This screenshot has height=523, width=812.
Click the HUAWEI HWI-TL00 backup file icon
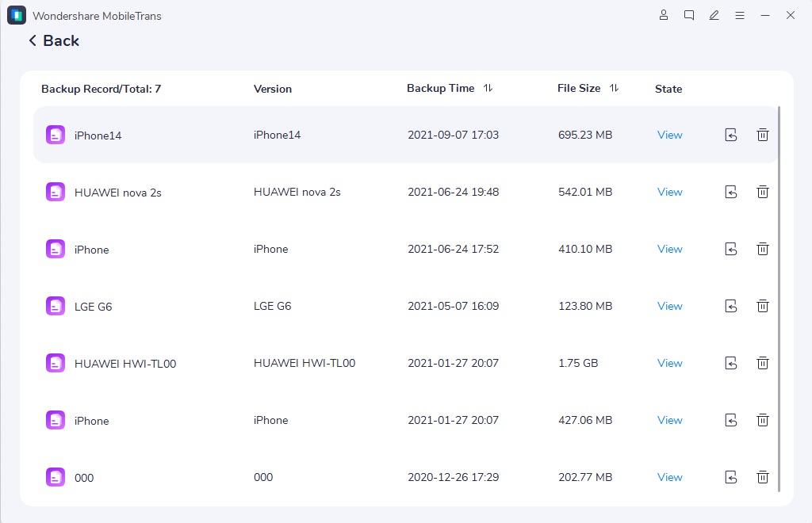(56, 363)
